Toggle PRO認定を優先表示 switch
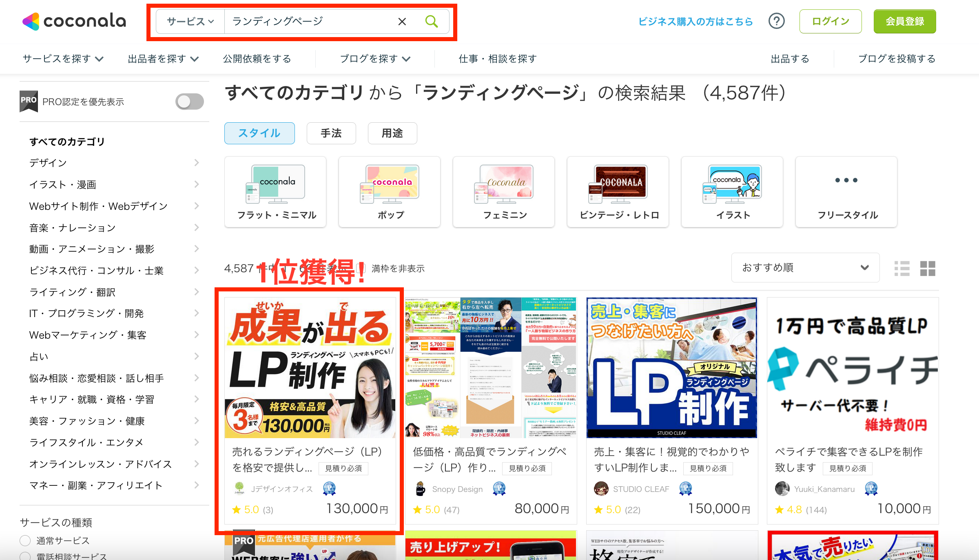Screen dimensions: 979x560 [x=190, y=101]
